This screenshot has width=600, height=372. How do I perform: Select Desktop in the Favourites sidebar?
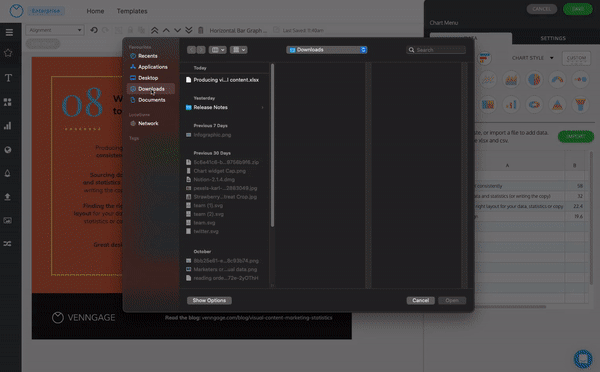pos(148,78)
